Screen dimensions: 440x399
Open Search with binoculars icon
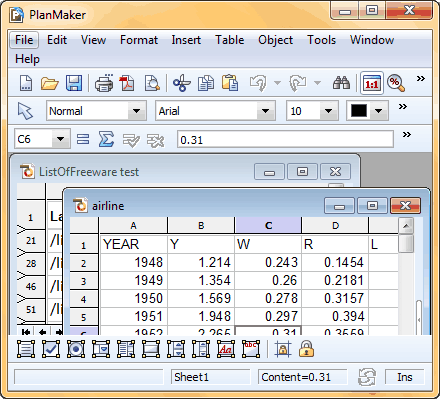pos(341,83)
